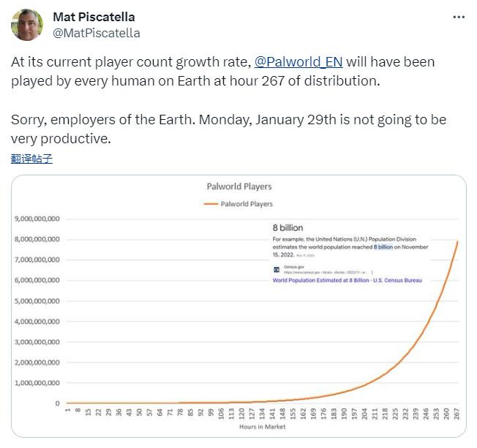This screenshot has height=448, width=477.
Task: Click the highlighted '8 billion' text in snippet
Action: 383,247
